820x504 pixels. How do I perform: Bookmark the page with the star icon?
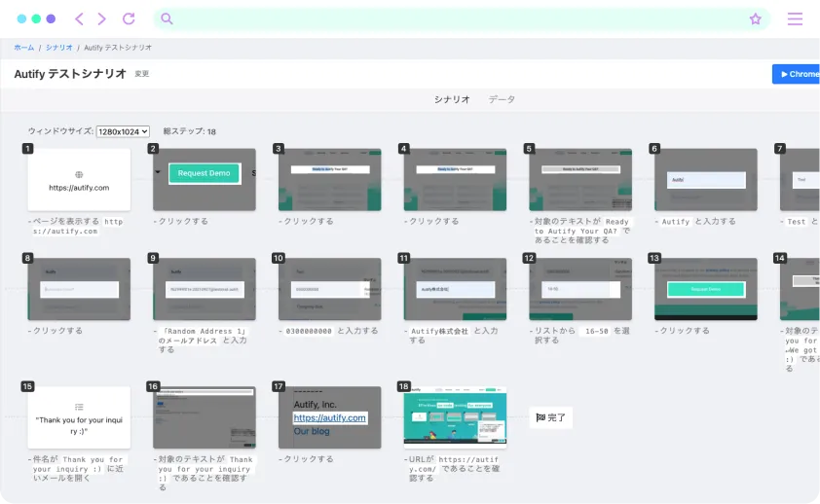tap(755, 19)
